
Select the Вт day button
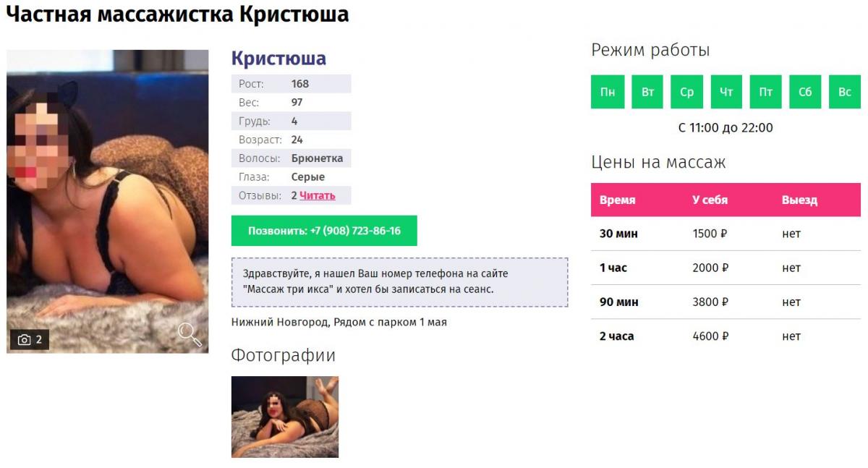click(x=647, y=92)
